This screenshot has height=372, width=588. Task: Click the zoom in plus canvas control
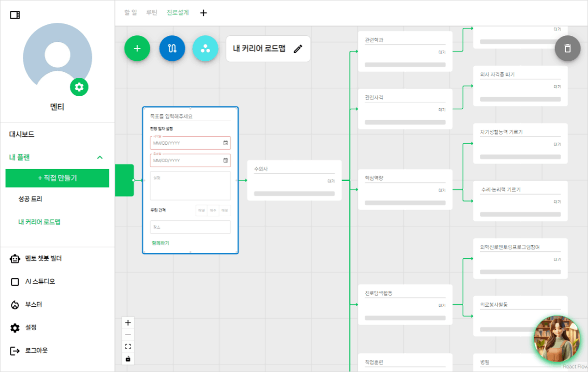tap(128, 323)
